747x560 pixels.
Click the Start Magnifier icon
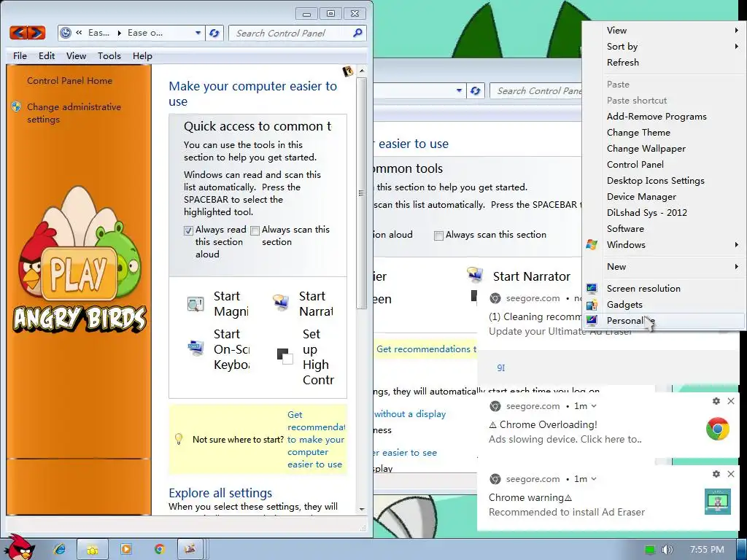click(x=196, y=304)
